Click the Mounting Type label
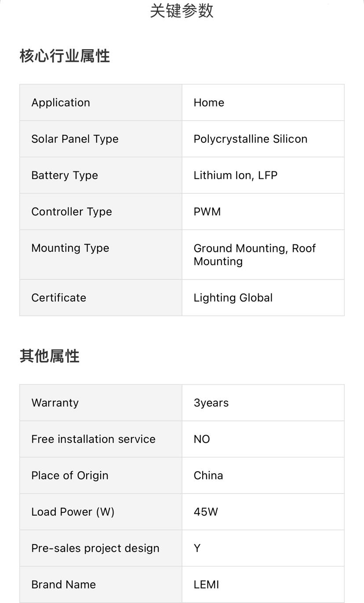The height and width of the screenshot is (603, 364). pos(70,248)
